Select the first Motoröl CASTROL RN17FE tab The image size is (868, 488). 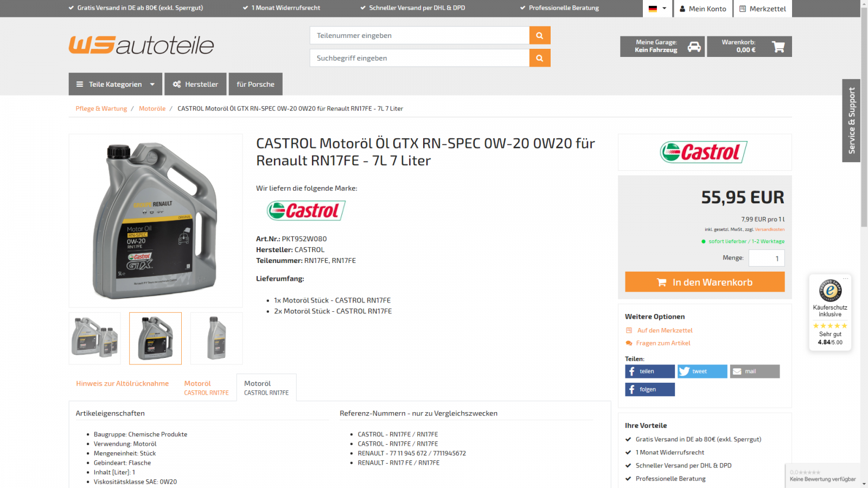[x=206, y=388]
